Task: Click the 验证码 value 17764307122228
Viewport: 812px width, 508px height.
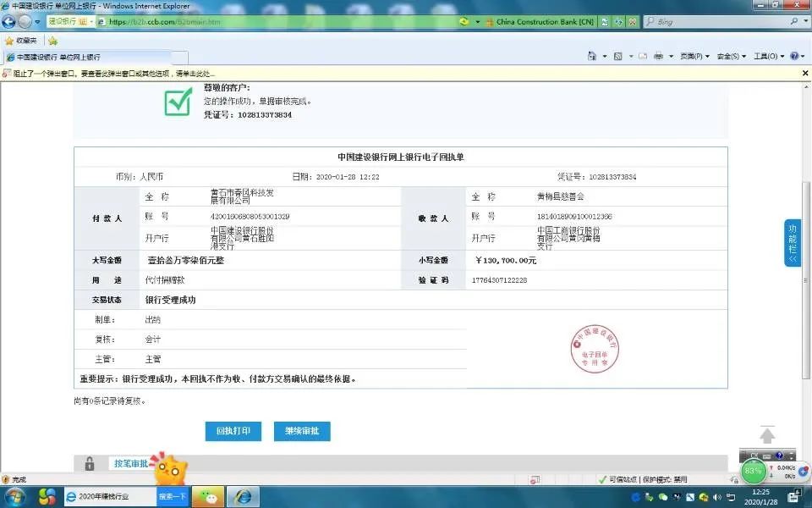Action: point(499,280)
